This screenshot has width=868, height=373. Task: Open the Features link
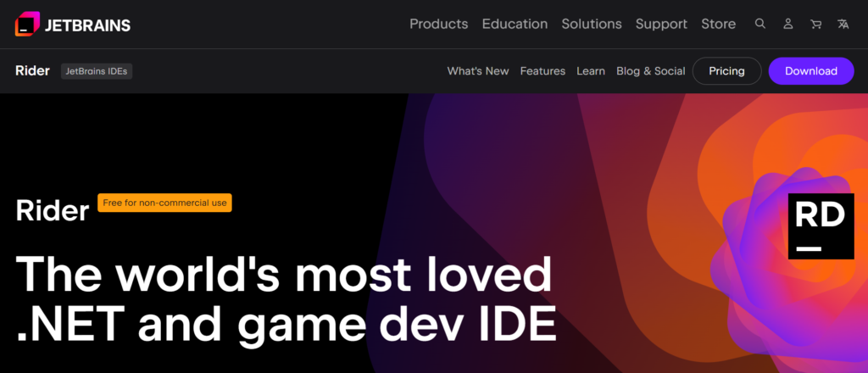(542, 71)
